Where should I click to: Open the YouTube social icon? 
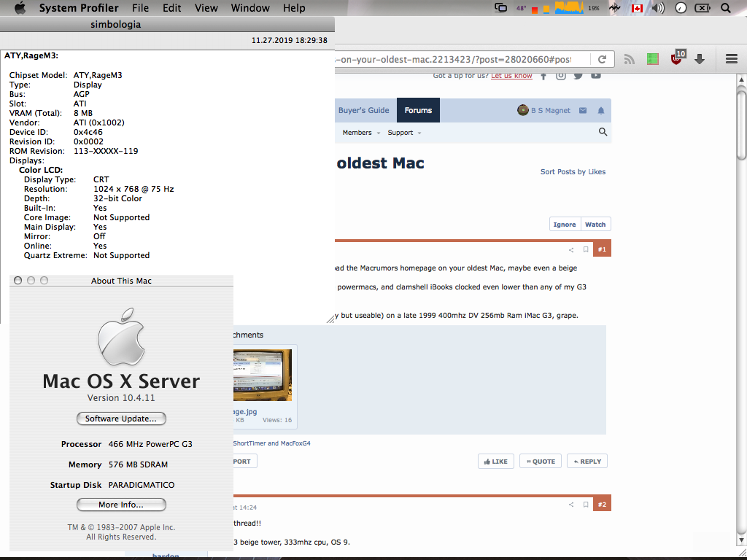[x=596, y=75]
